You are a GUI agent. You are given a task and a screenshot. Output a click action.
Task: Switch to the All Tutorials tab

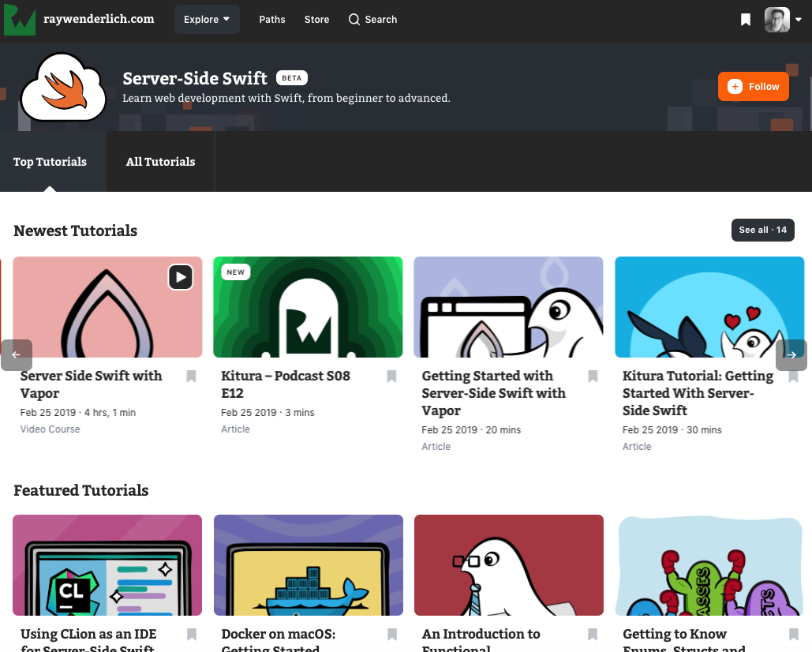pos(160,162)
